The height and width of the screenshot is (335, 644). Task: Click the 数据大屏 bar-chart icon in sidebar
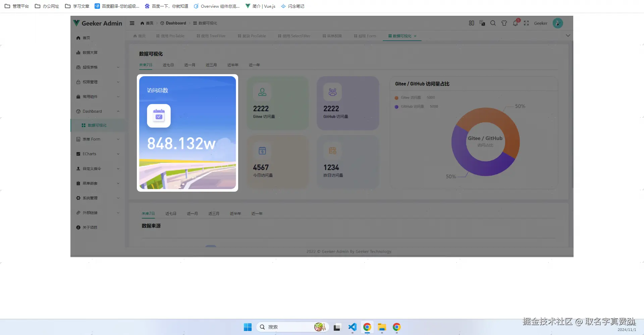(78, 53)
